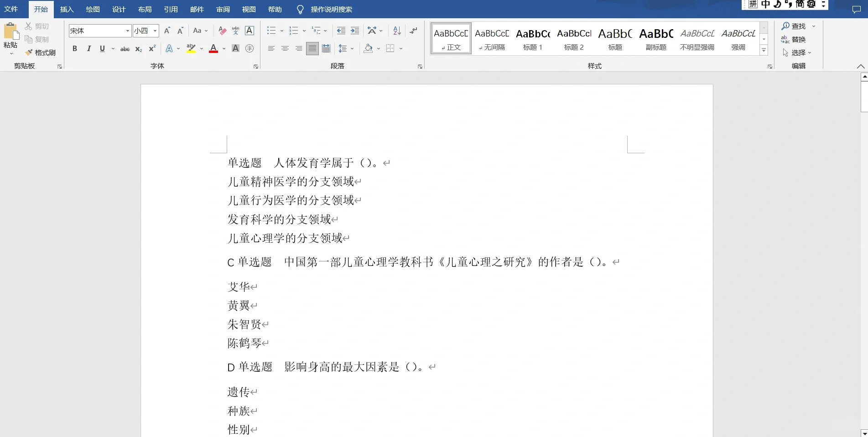Screen dimensions: 868x437
Task: Switch to the 设计 (Design) tab
Action: pos(119,9)
